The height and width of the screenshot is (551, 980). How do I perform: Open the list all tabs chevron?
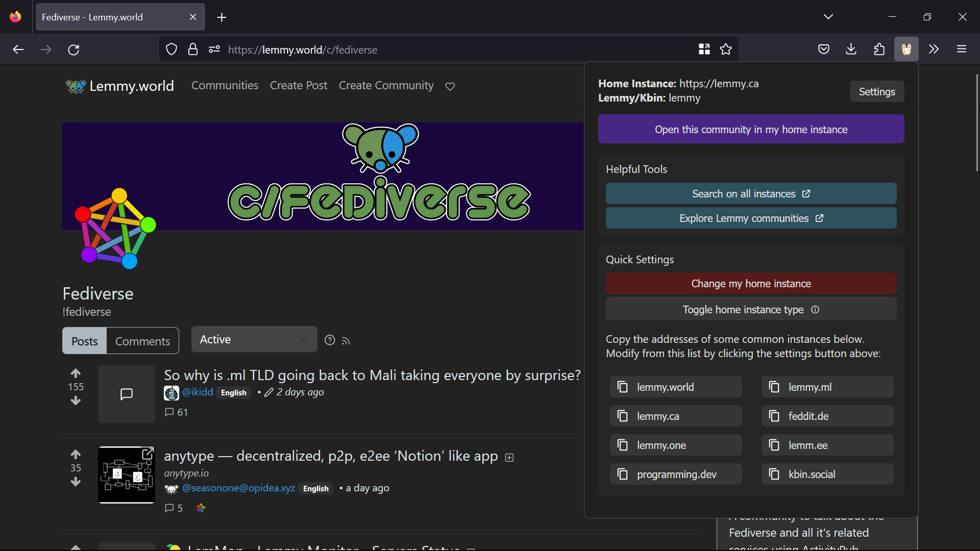coord(828,17)
